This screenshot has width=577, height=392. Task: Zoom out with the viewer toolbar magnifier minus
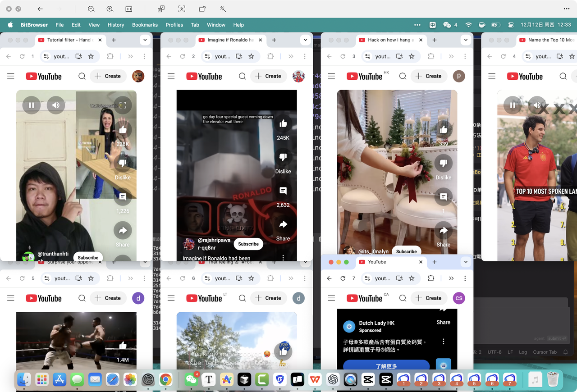point(91,9)
